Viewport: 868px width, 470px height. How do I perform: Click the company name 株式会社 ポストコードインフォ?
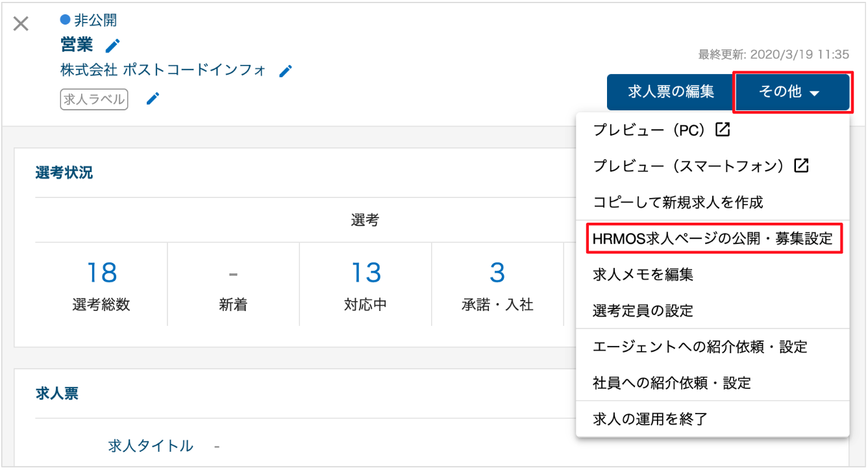164,70
